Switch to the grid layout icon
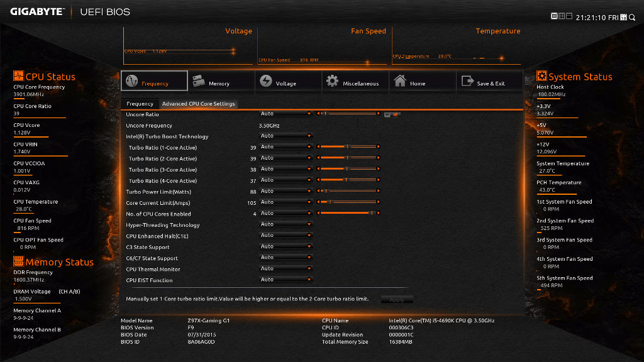 pyautogui.click(x=562, y=16)
